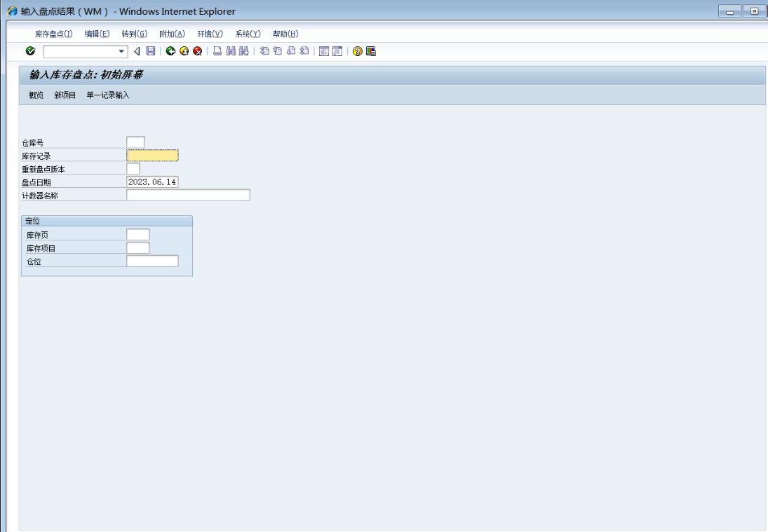Click the green Back arrow icon
Screen dimensions: 768x532
point(171,51)
